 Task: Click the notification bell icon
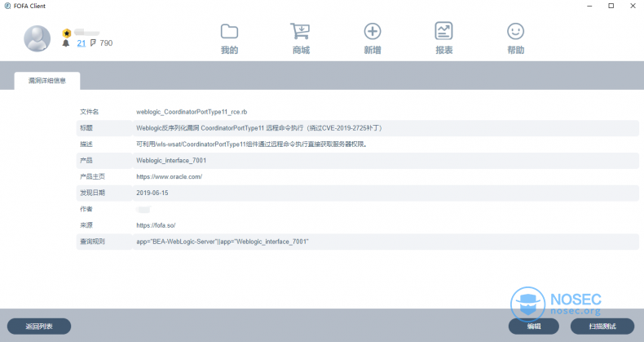[66, 43]
